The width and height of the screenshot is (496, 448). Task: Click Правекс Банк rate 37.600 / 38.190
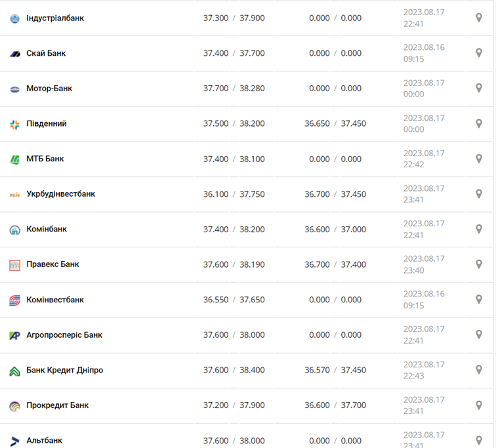(234, 264)
